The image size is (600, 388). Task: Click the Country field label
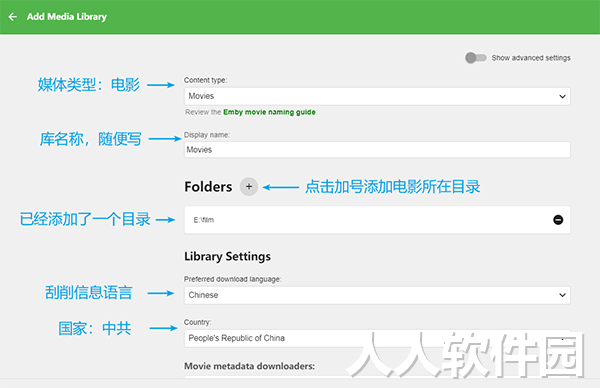coord(197,322)
